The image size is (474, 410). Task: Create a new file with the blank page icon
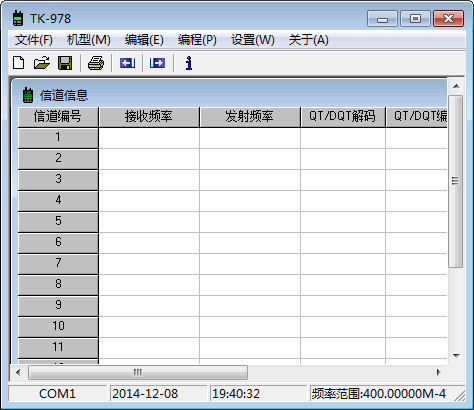tap(19, 63)
